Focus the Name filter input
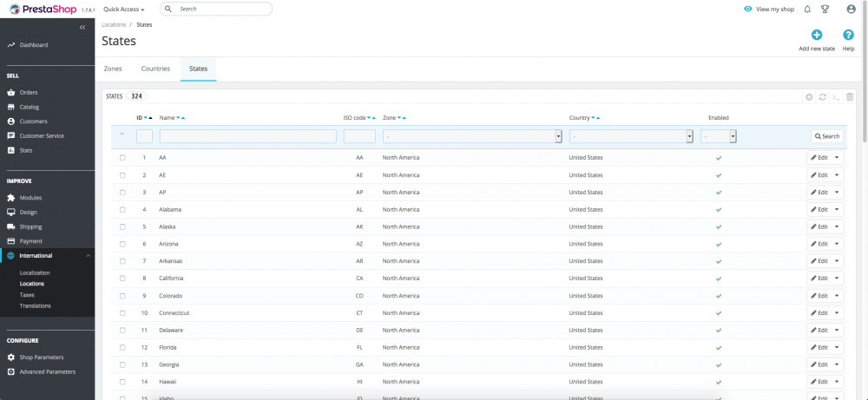 coord(248,136)
